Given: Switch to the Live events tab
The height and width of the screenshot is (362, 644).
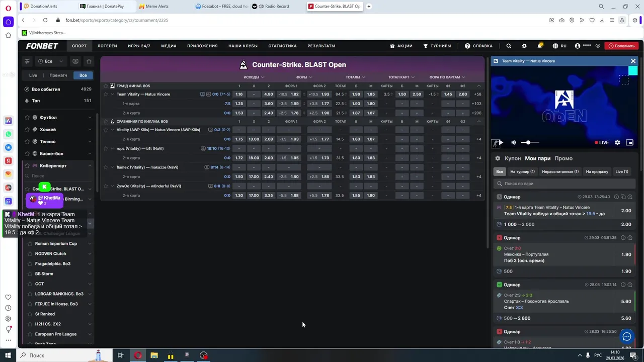Looking at the screenshot, I should (33, 75).
